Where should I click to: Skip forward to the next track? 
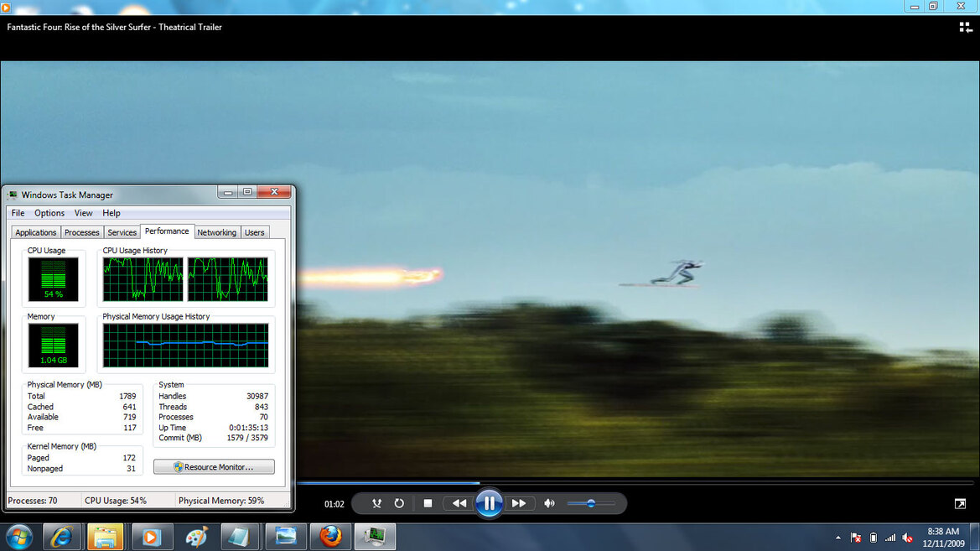tap(519, 503)
